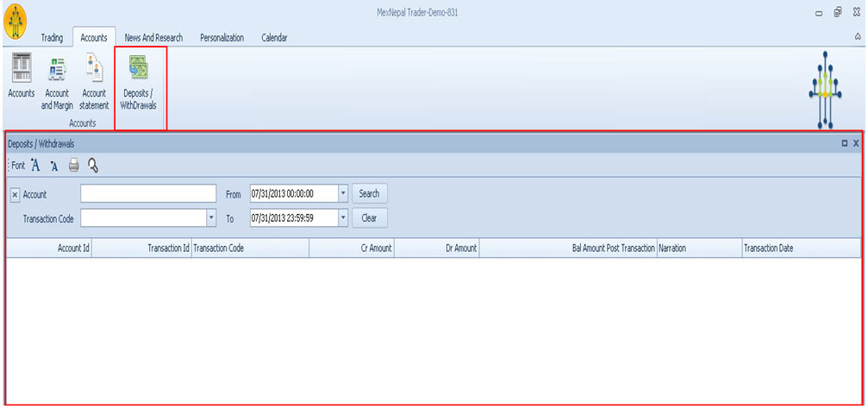This screenshot has width=868, height=409.
Task: Toggle the Account checkbox
Action: pos(15,195)
